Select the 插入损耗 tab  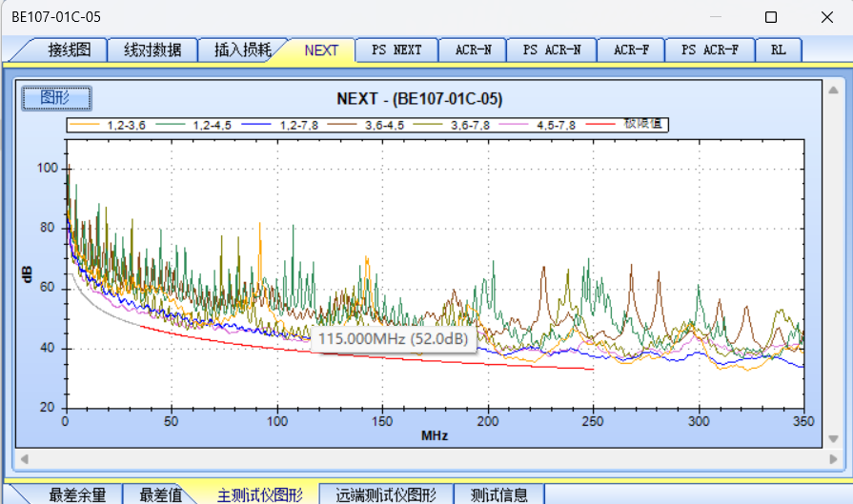pos(242,50)
